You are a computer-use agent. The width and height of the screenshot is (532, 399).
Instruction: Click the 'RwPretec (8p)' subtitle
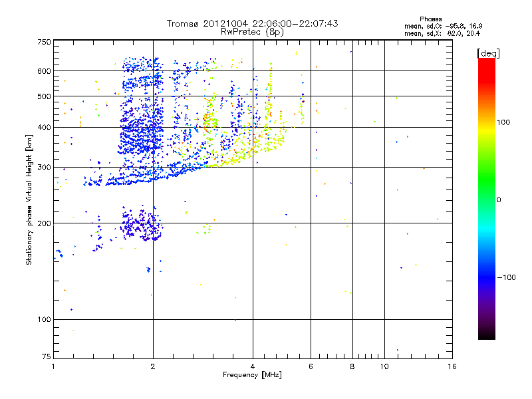[253, 32]
